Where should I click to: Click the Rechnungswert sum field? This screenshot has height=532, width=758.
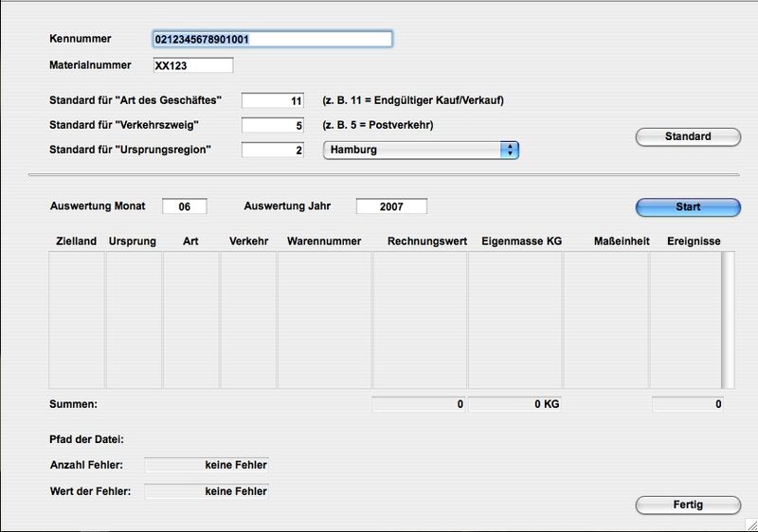[419, 404]
